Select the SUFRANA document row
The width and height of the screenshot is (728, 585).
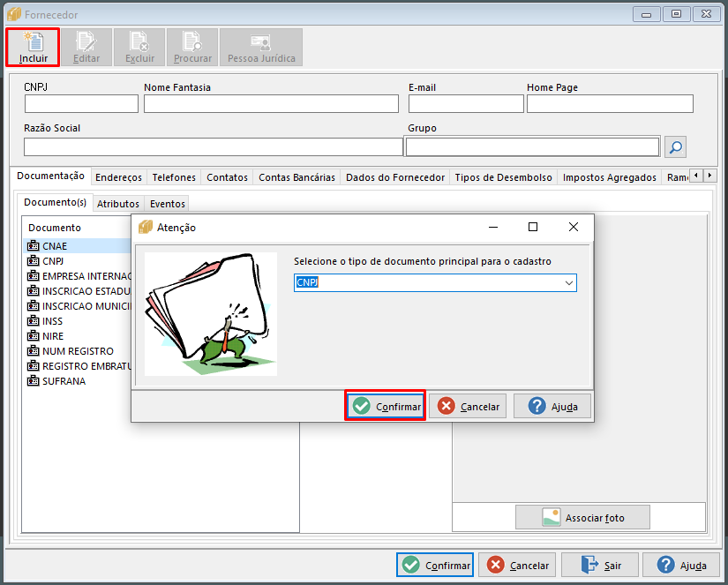[x=78, y=381]
